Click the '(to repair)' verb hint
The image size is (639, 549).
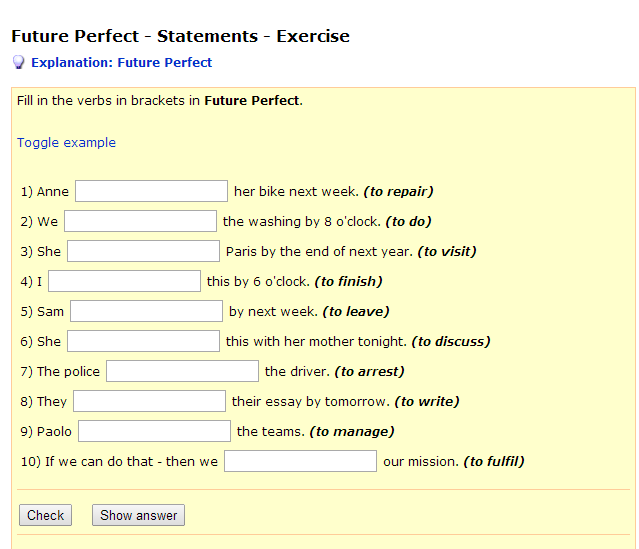tap(398, 191)
